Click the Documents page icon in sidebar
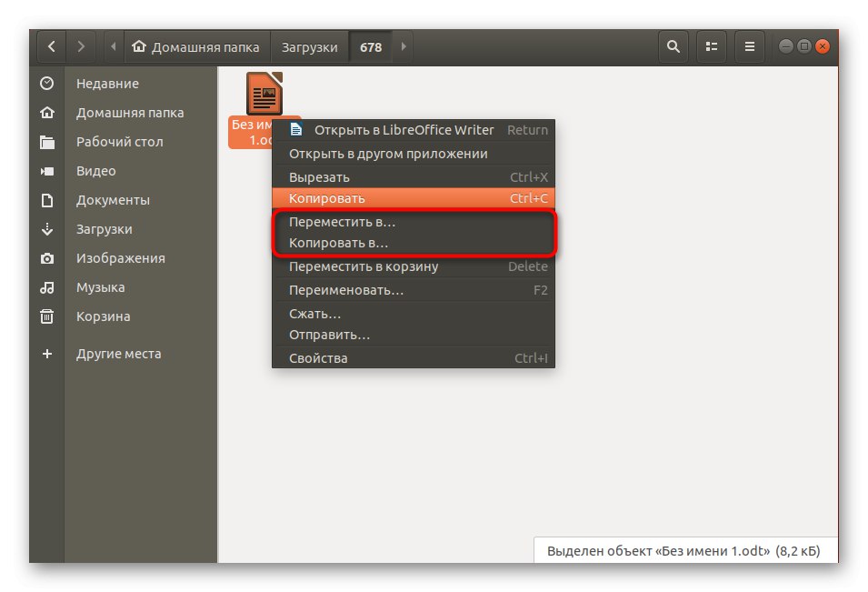This screenshot has width=868, height=592. tap(47, 200)
